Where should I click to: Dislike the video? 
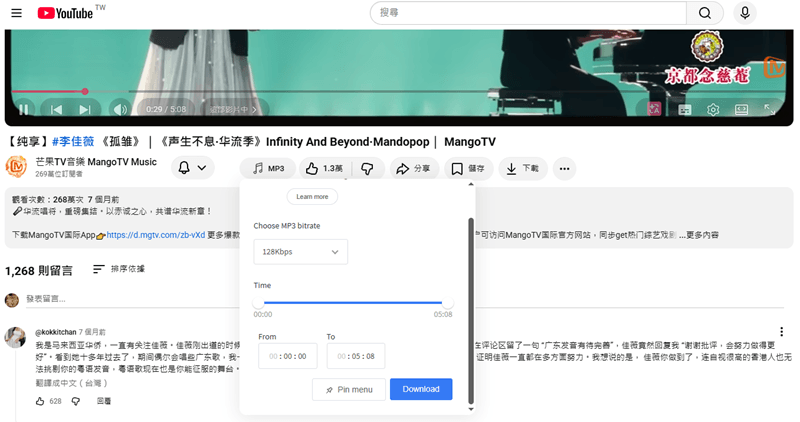pyautogui.click(x=367, y=168)
